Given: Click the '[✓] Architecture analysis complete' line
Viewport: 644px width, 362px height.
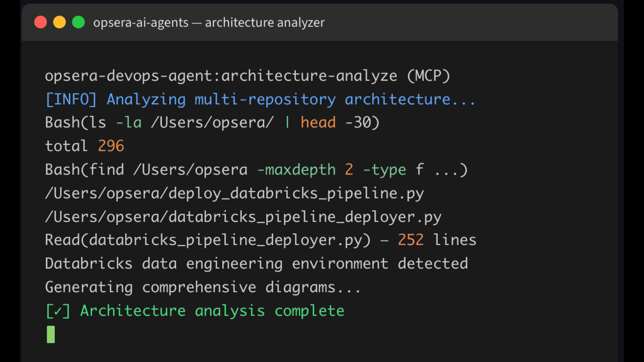Looking at the screenshot, I should coord(195,311).
